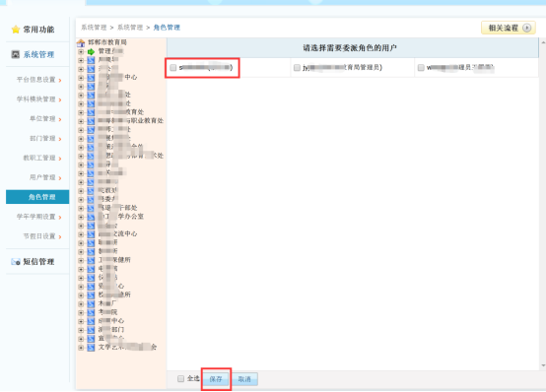
Task: Click the orange arrow next to 节假日设置
Action: coord(60,236)
